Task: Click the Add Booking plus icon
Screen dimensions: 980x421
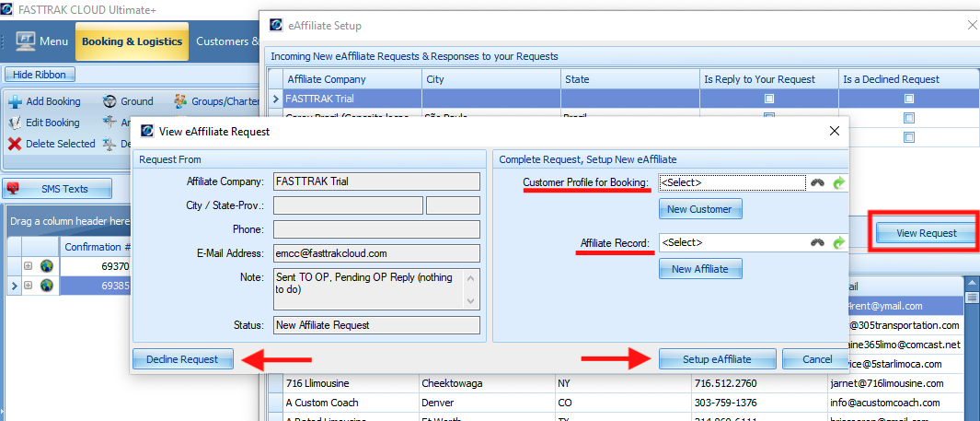Action: 15,101
